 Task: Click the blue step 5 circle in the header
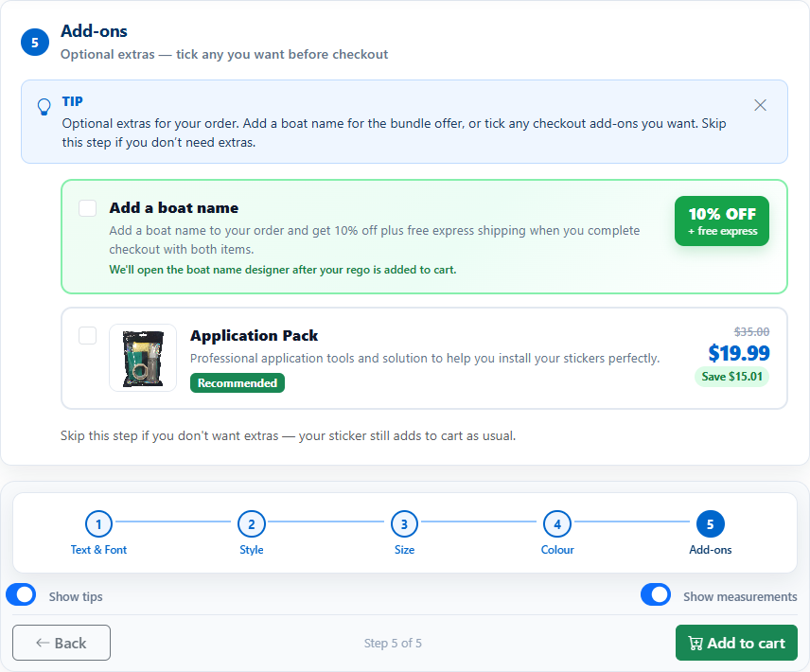point(35,43)
